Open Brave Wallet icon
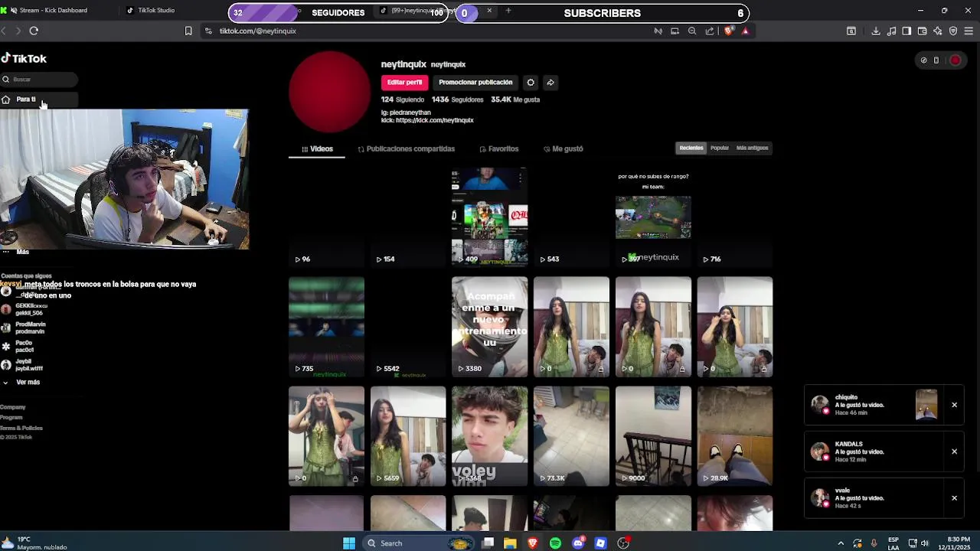Viewport: 980px width, 551px height. [922, 31]
